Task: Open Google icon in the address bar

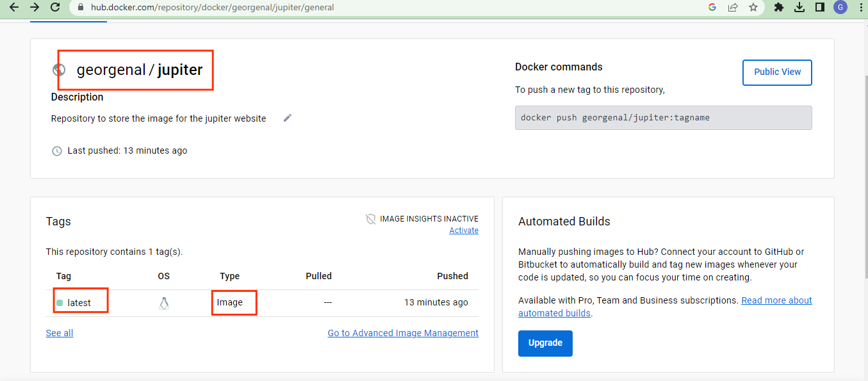Action: click(x=712, y=8)
